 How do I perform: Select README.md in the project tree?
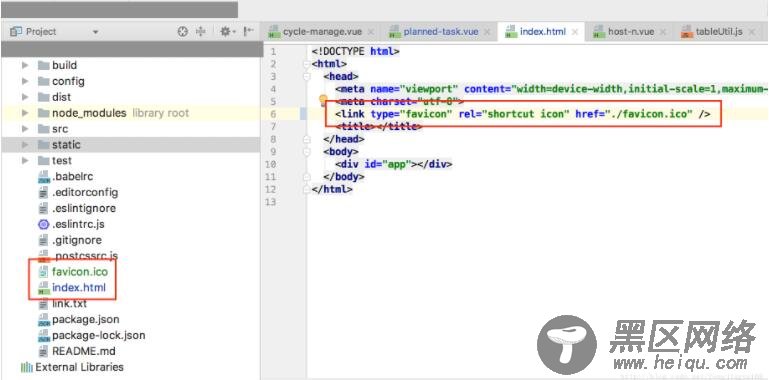point(83,351)
